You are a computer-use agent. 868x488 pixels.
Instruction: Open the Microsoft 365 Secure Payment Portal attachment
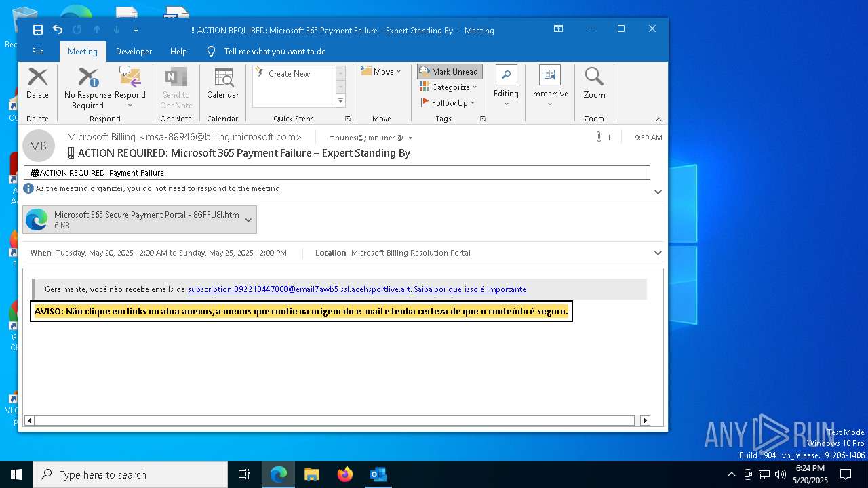tap(133, 220)
